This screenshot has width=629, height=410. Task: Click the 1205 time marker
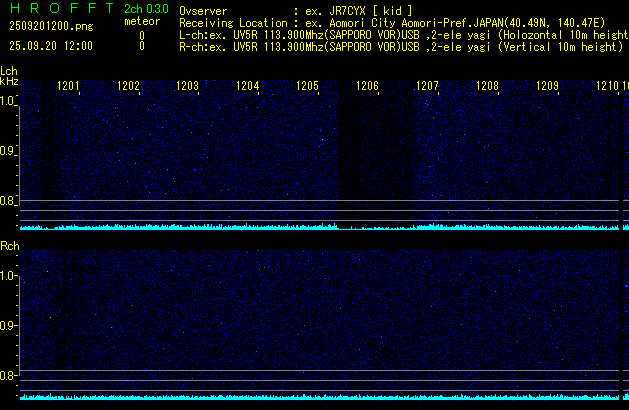click(307, 87)
